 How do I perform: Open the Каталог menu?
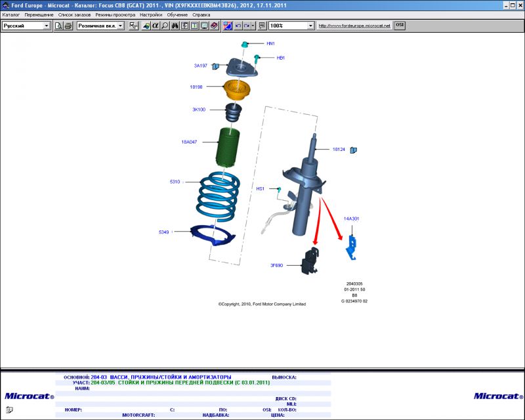[x=11, y=14]
